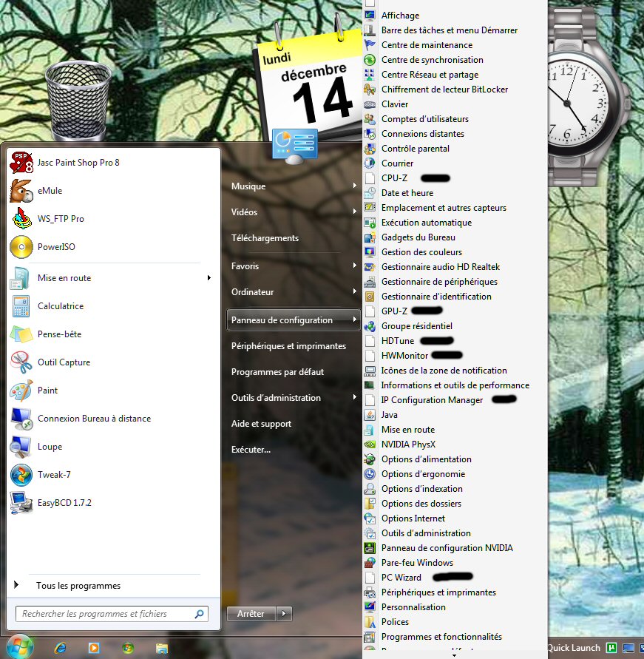Click the Options d'alimentation icon
644x659 pixels.
(370, 459)
